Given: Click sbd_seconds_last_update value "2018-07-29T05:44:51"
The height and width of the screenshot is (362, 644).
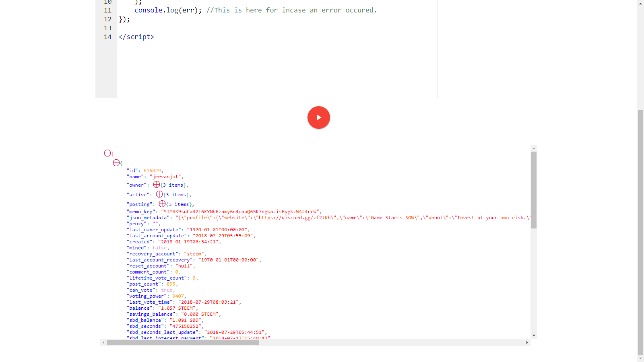Looking at the screenshot, I should point(235,332).
